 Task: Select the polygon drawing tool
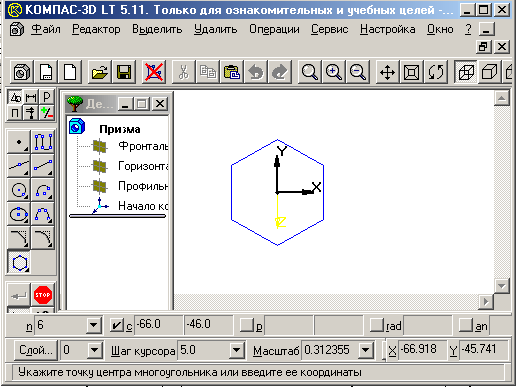pyautogui.click(x=19, y=263)
